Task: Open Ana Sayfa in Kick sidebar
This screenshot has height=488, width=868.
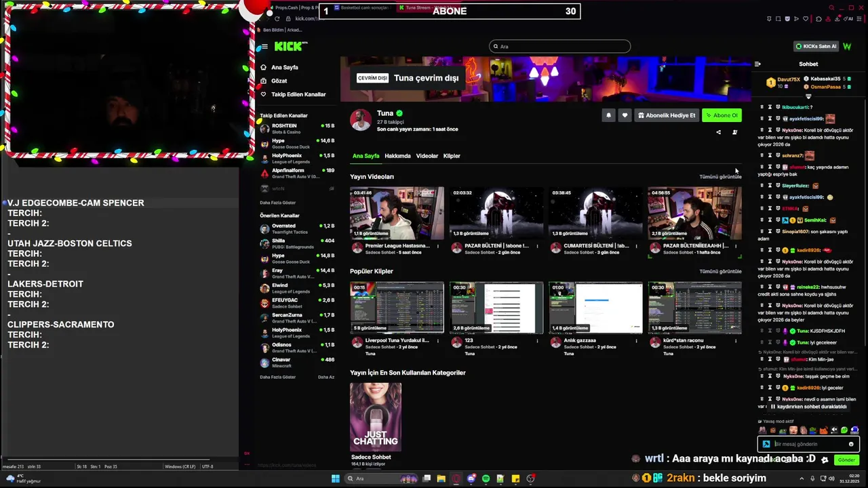Action: (x=284, y=67)
